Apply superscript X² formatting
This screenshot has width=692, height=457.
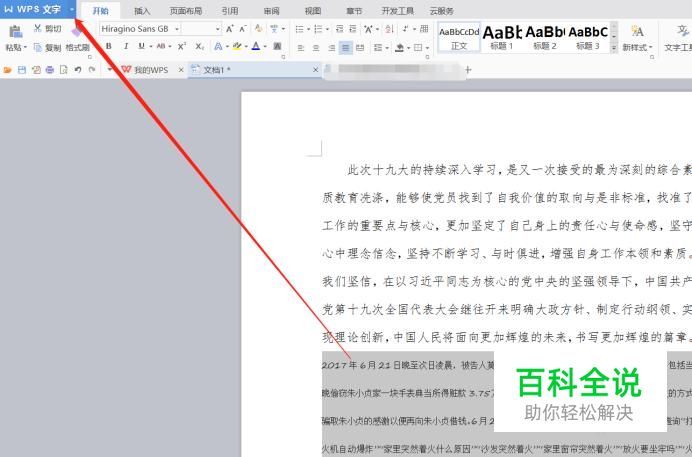(x=182, y=46)
